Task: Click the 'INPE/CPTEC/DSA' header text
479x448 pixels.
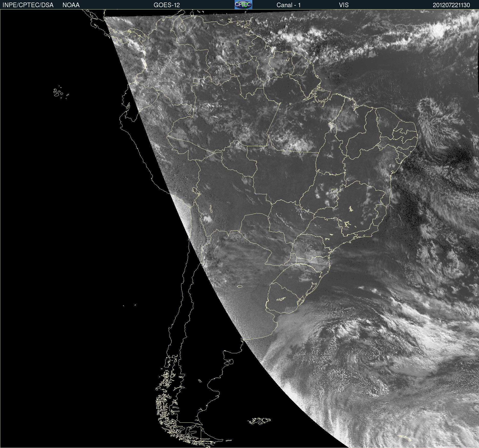Action: (x=28, y=5)
